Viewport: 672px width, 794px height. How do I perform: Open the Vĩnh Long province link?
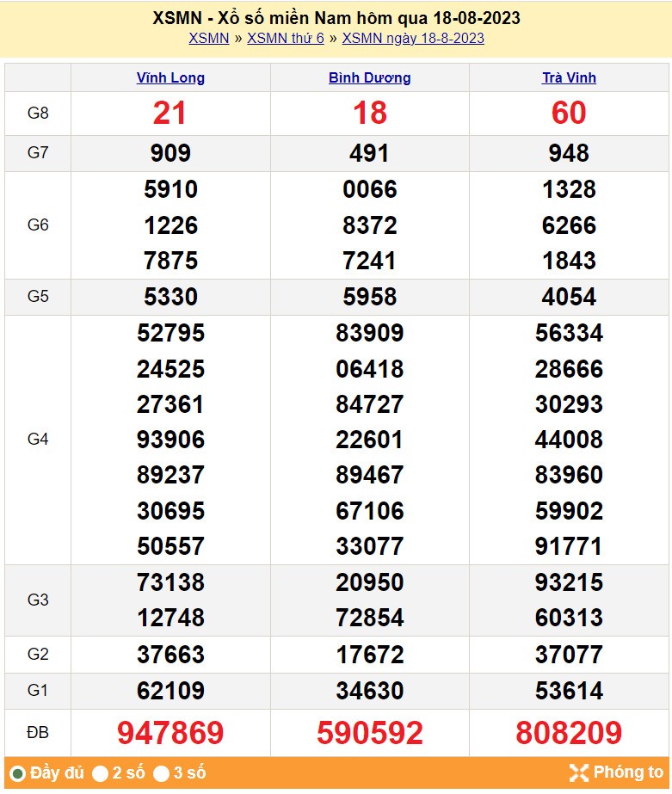click(170, 77)
